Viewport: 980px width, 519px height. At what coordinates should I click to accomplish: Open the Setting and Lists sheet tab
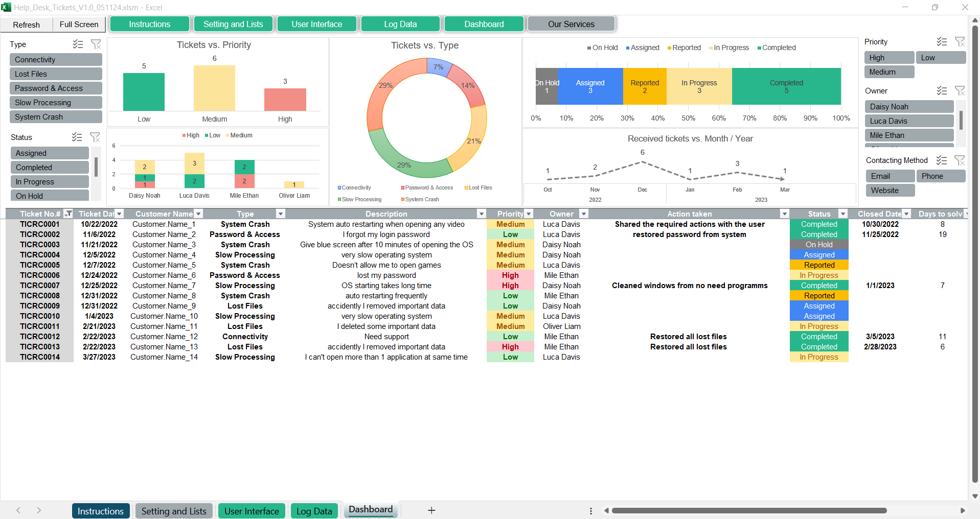coord(174,511)
